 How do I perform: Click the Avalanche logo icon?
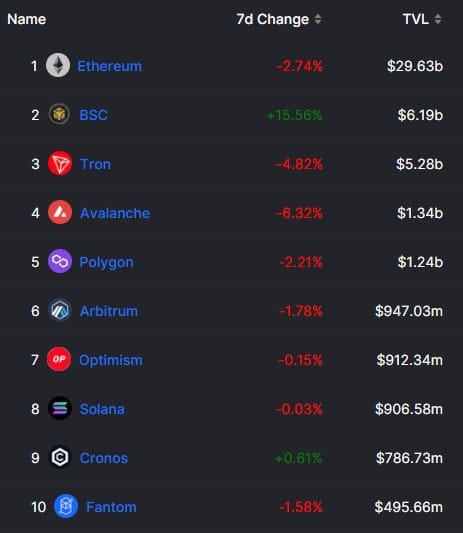coord(60,212)
